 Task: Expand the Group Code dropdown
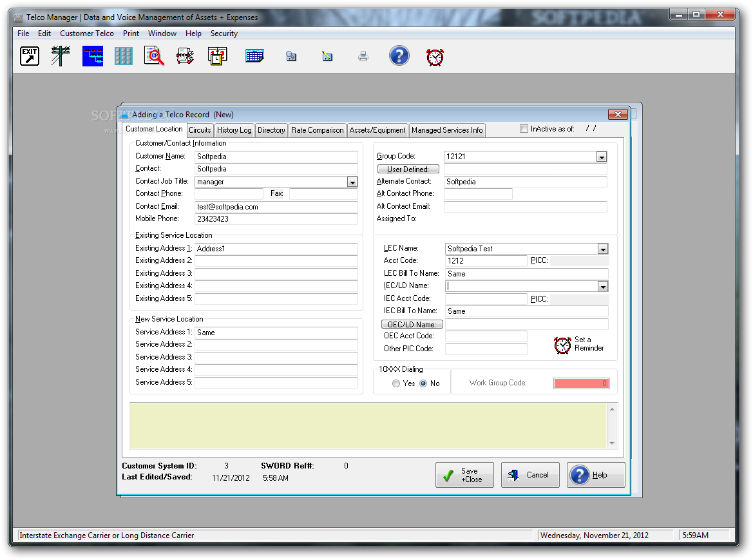click(x=601, y=157)
